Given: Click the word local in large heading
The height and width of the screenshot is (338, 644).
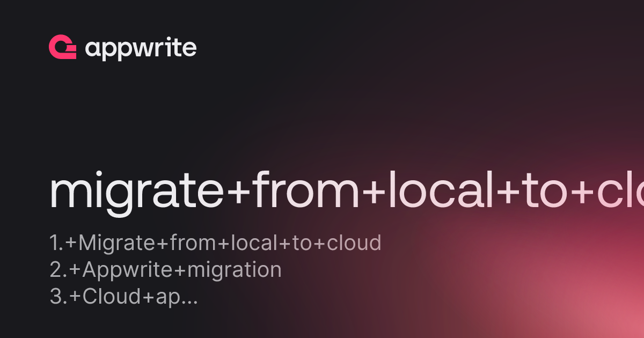Looking at the screenshot, I should click(x=441, y=191).
